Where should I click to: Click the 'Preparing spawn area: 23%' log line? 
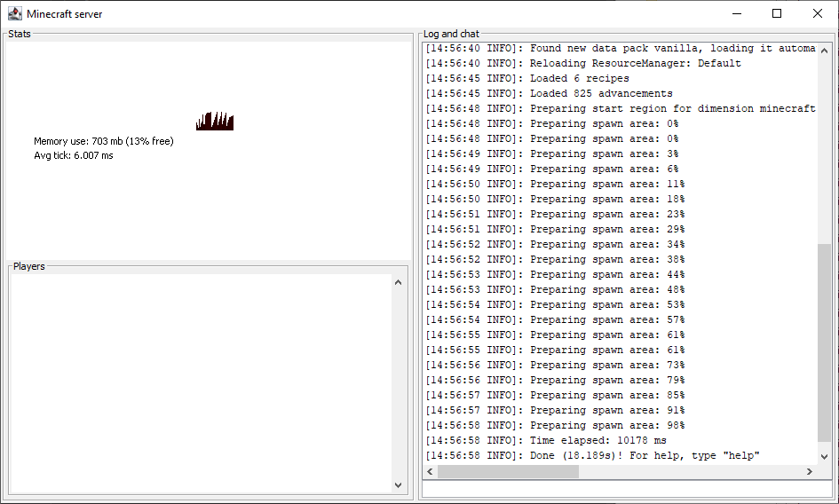[556, 214]
